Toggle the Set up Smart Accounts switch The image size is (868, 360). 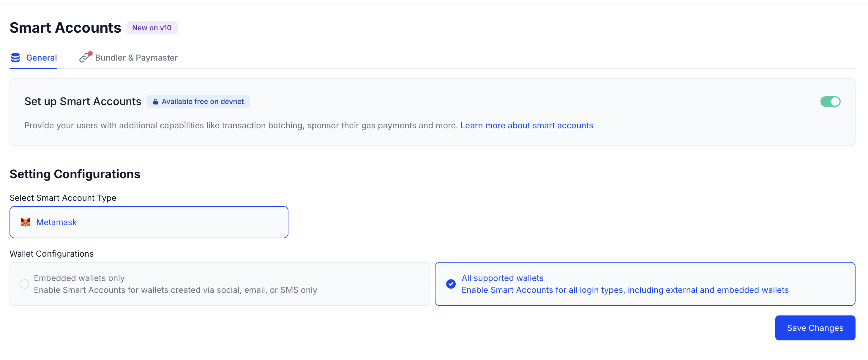(830, 102)
